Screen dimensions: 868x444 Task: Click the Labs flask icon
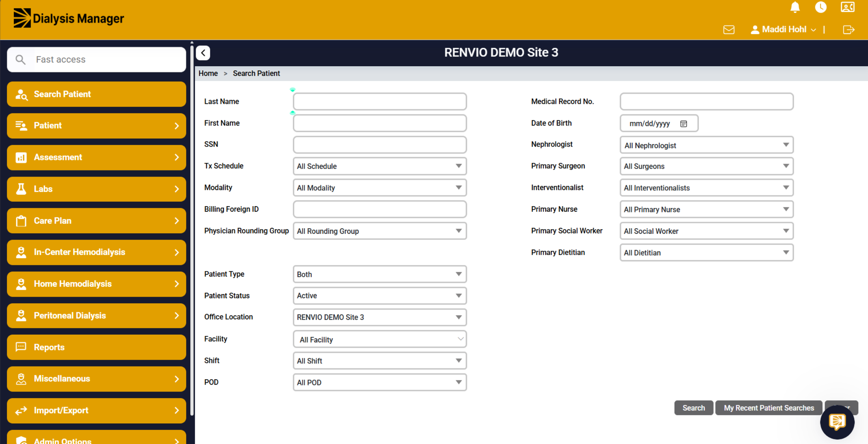(21, 189)
